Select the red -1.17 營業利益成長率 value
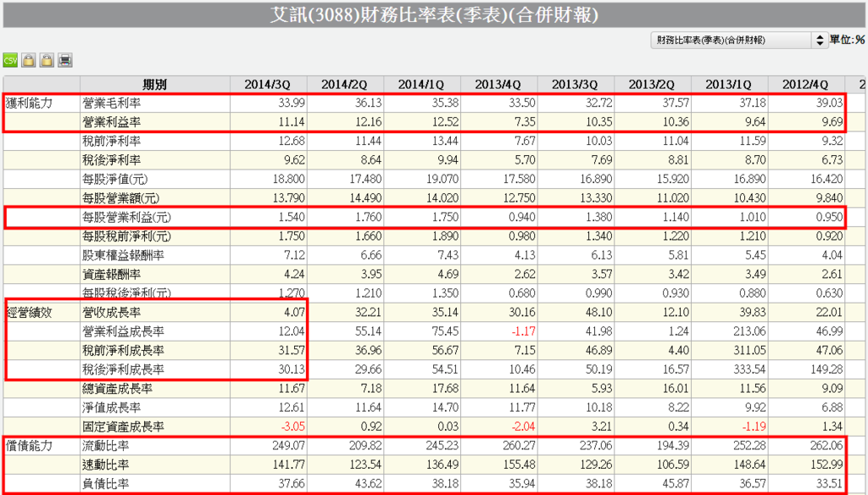868x495 pixels. [522, 331]
